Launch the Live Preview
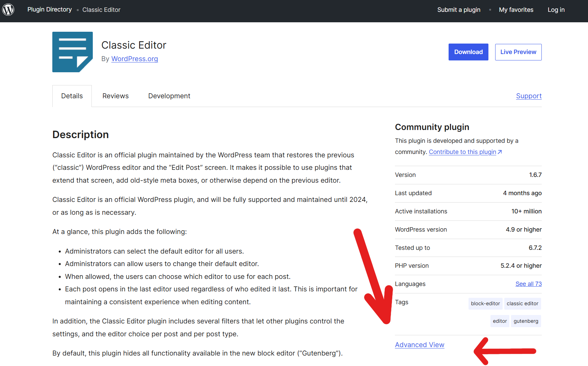The image size is (588, 366). tap(518, 52)
